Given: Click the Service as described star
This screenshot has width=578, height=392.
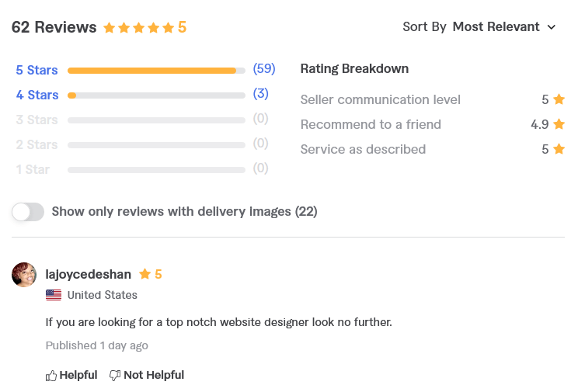Looking at the screenshot, I should click(559, 149).
